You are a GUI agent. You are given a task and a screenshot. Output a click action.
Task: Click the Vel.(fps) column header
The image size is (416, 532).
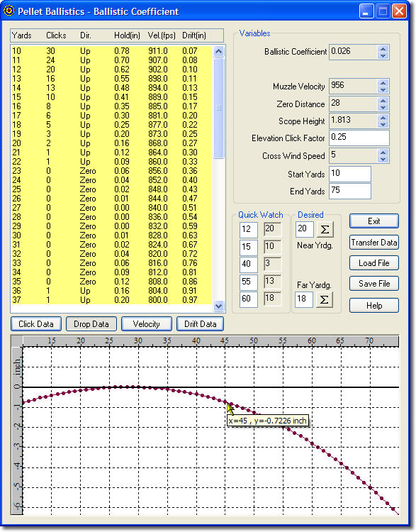[162, 35]
